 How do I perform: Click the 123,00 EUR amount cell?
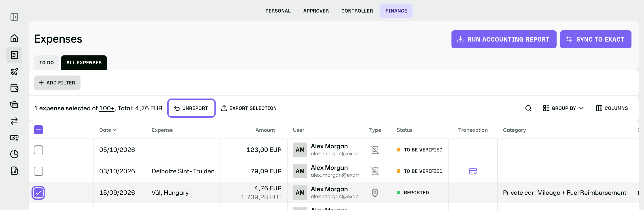click(264, 150)
